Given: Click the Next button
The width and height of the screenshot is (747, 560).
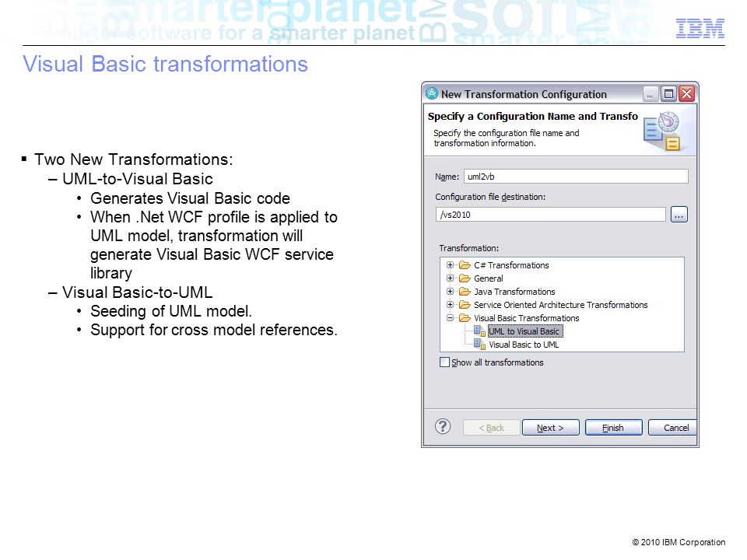Looking at the screenshot, I should (551, 428).
